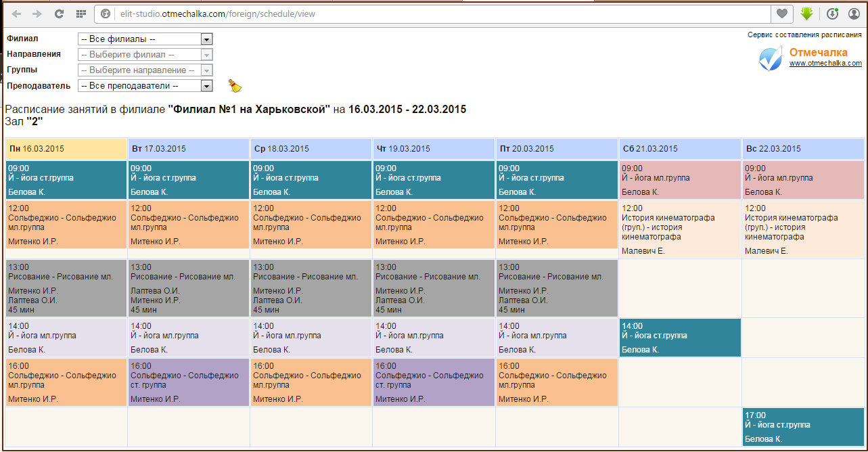The height and width of the screenshot is (452, 868).
Task: Open Sunday 17:00 йога ст.группа lesson
Action: tap(803, 427)
